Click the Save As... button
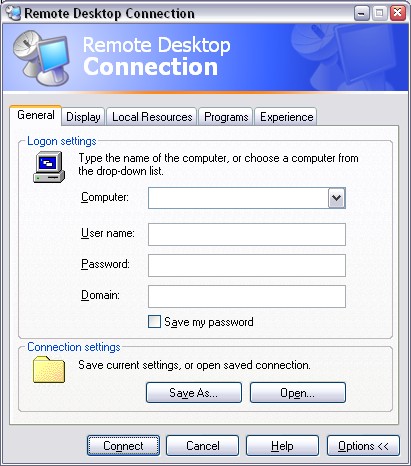Image resolution: width=411 pixels, height=466 pixels. tap(194, 393)
